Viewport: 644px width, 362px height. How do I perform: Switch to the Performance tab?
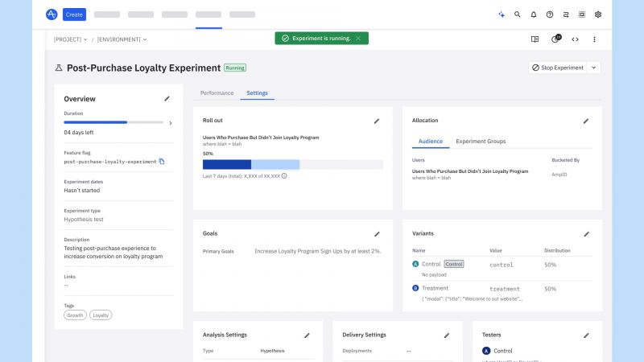(217, 93)
